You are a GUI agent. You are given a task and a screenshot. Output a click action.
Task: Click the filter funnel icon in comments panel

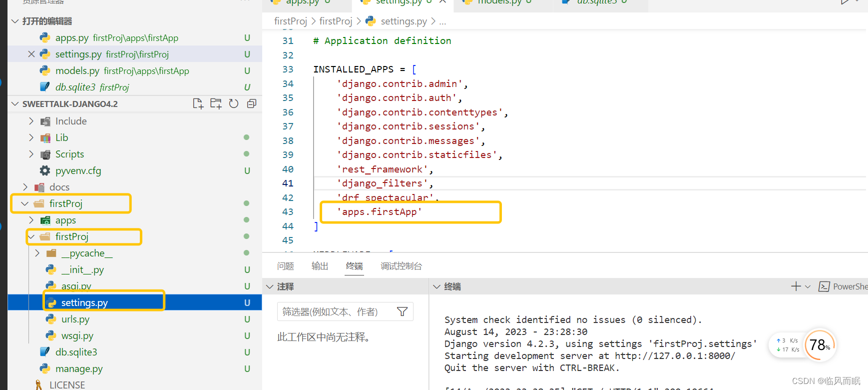point(402,311)
